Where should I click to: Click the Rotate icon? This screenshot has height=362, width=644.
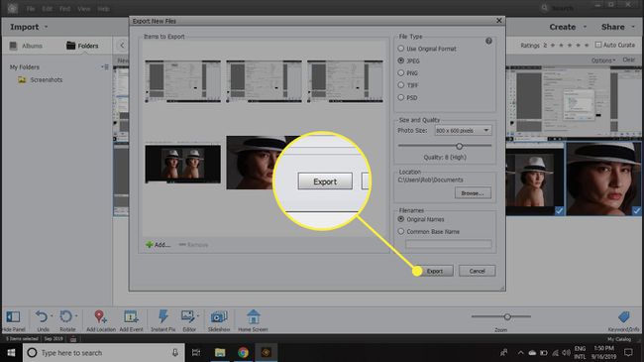tap(65, 316)
